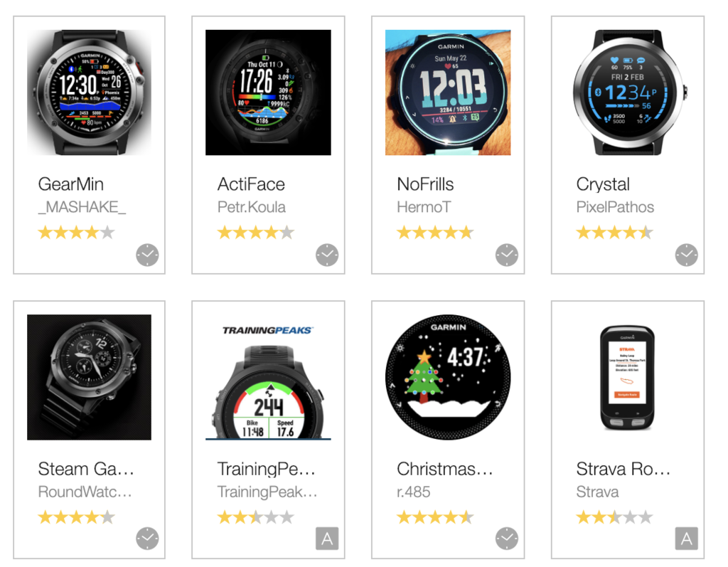Screen dimensions: 728x567
Task: View the NoFrills watch photo
Action: tap(448, 92)
